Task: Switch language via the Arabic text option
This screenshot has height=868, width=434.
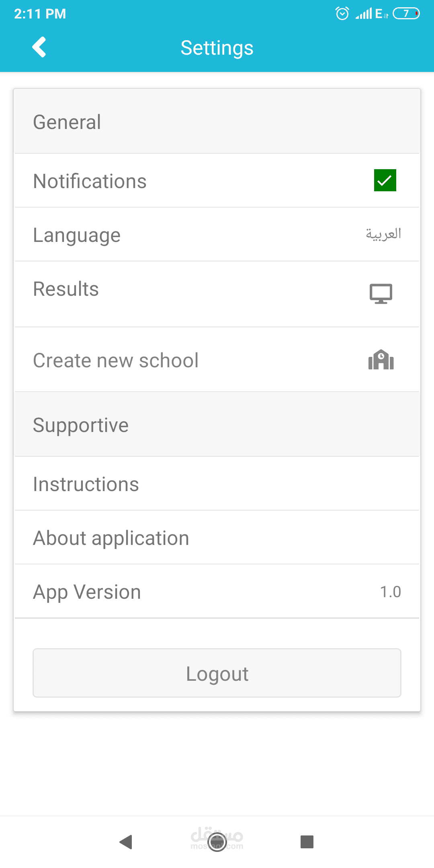Action: 383,234
